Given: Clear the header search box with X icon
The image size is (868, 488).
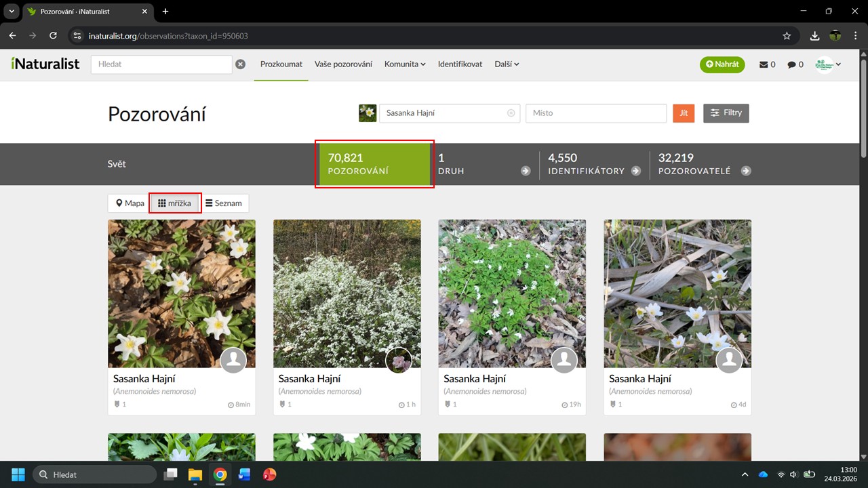Looking at the screenshot, I should pyautogui.click(x=240, y=64).
